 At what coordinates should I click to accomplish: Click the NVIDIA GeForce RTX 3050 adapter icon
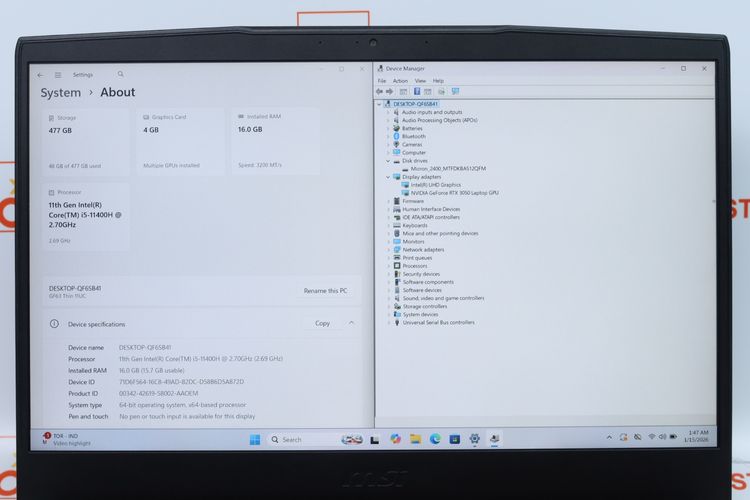point(405,193)
